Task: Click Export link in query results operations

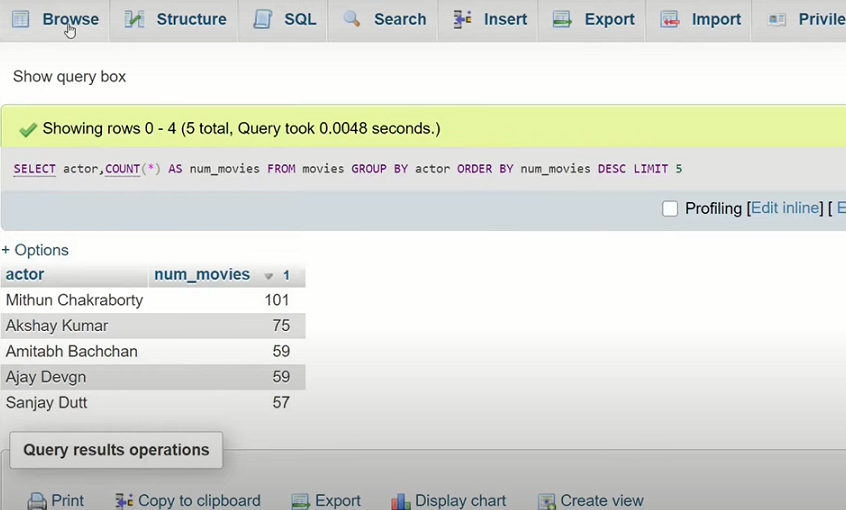Action: (338, 501)
